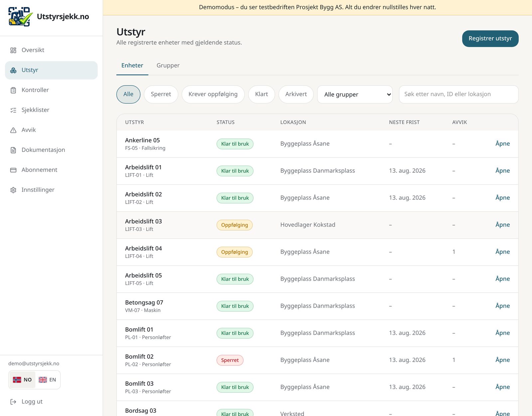Click the Betongsag 07 equipment name
The height and width of the screenshot is (416, 532).
click(144, 303)
